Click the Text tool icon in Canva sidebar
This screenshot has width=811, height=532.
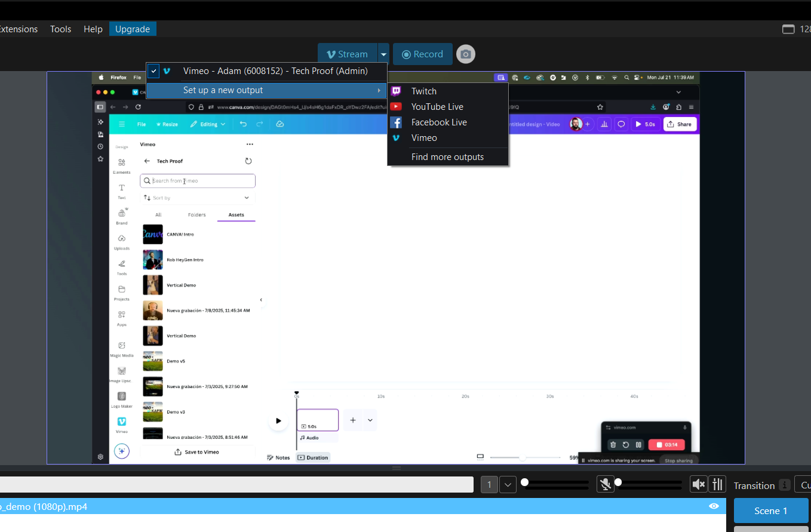pyautogui.click(x=122, y=187)
